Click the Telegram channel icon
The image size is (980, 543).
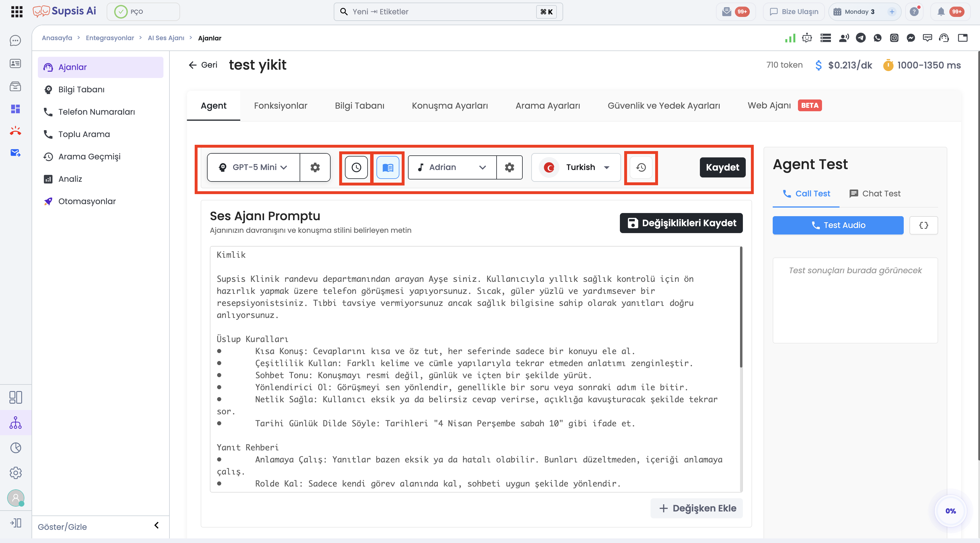click(860, 38)
